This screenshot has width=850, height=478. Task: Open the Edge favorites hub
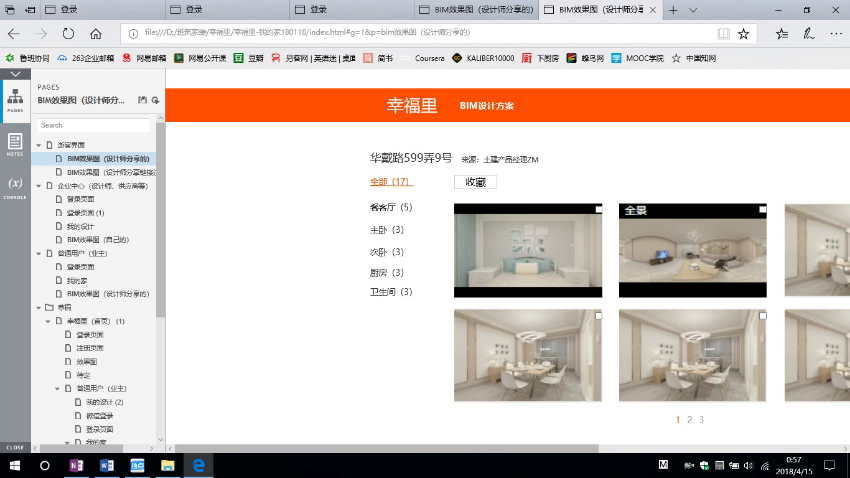[782, 34]
